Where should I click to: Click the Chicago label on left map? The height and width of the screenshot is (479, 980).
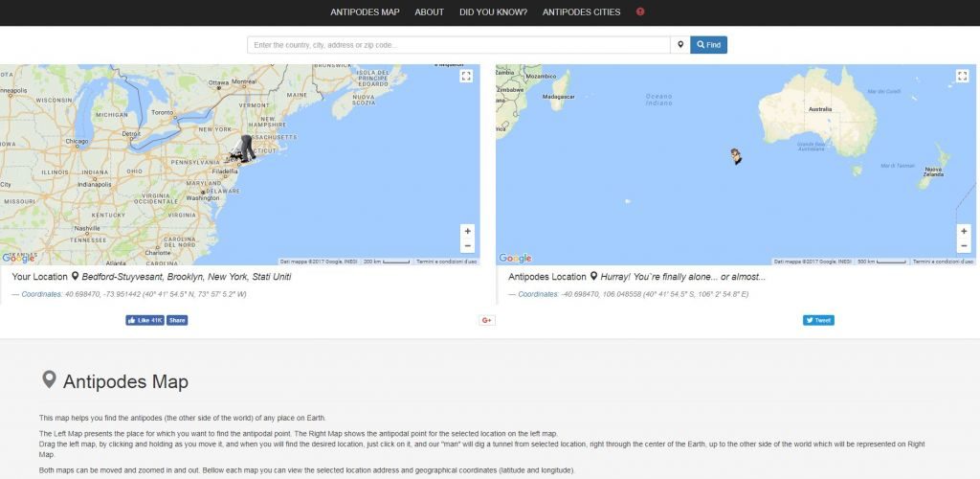pos(77,142)
